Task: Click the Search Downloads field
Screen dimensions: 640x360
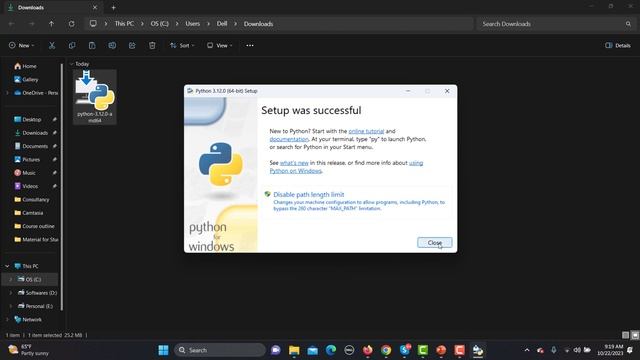Action: pos(557,24)
